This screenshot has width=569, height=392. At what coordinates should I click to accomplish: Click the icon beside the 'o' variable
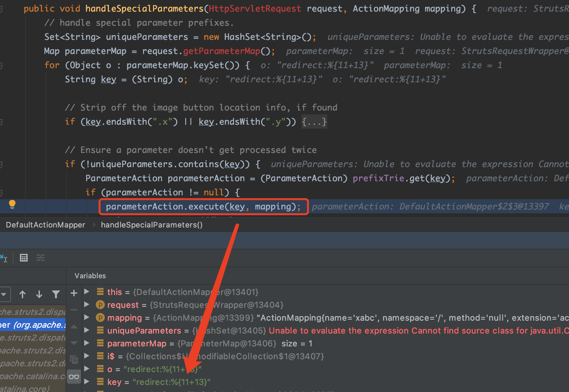tap(100, 369)
